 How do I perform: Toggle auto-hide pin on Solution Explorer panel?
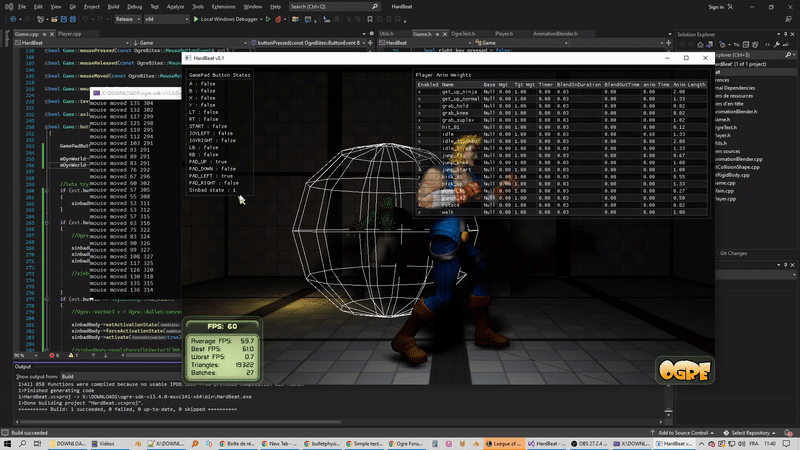point(786,34)
